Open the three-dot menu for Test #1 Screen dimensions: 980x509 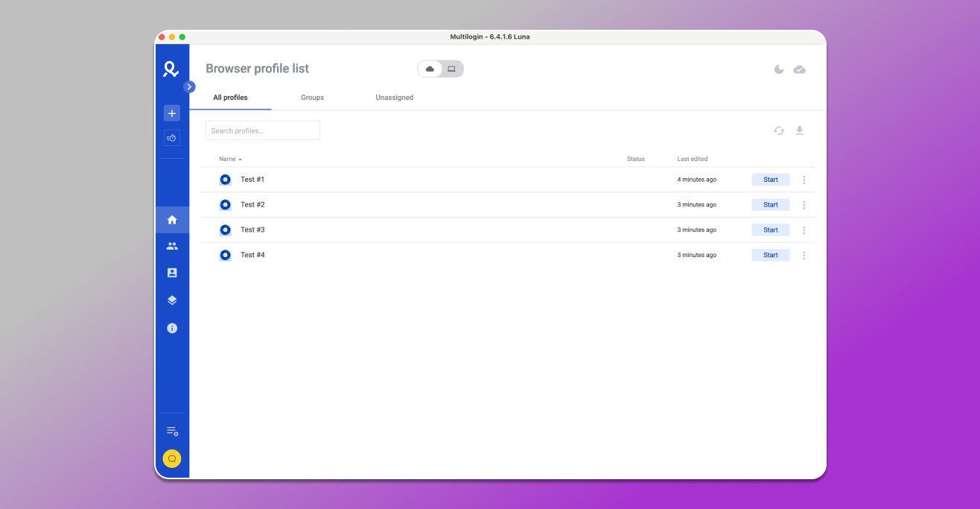pos(804,180)
